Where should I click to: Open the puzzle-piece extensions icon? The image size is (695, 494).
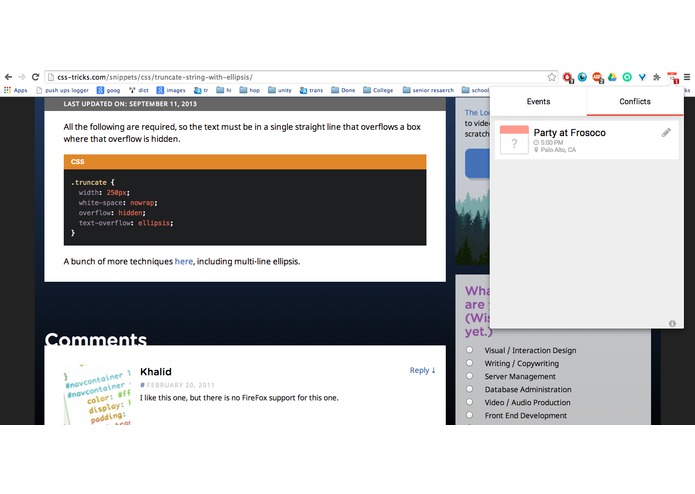click(x=657, y=77)
